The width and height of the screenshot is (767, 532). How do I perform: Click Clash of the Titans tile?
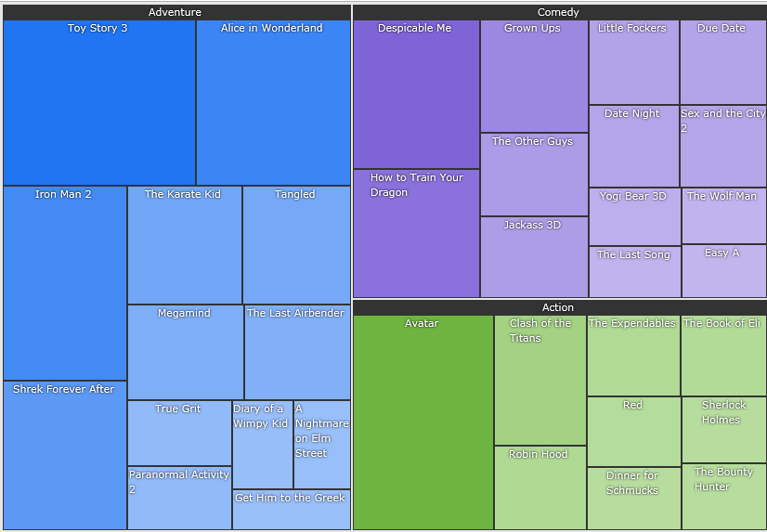click(540, 381)
